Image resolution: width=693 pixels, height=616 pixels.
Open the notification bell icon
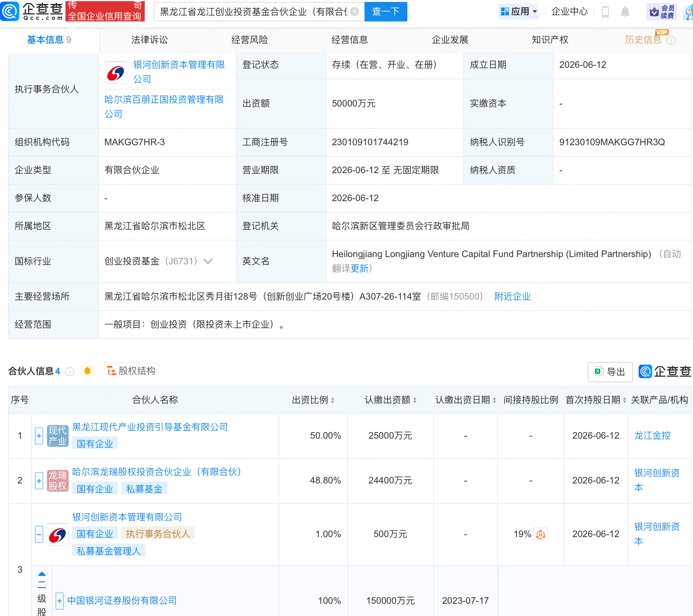(x=625, y=12)
